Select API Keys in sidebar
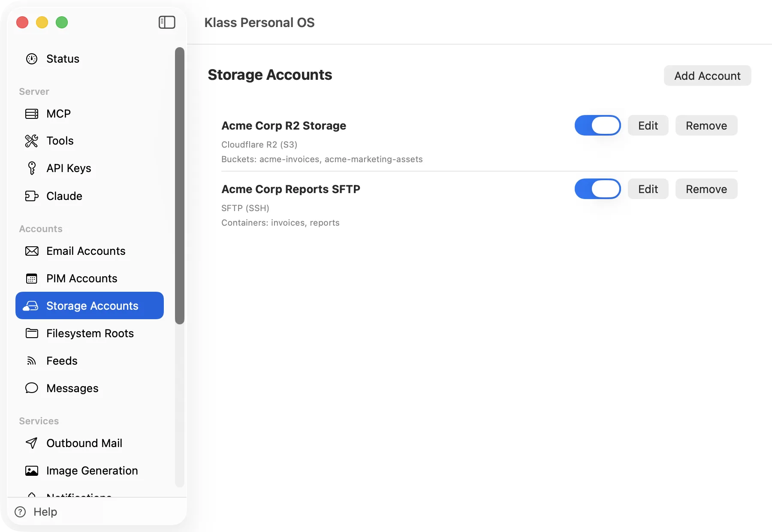 click(90, 168)
